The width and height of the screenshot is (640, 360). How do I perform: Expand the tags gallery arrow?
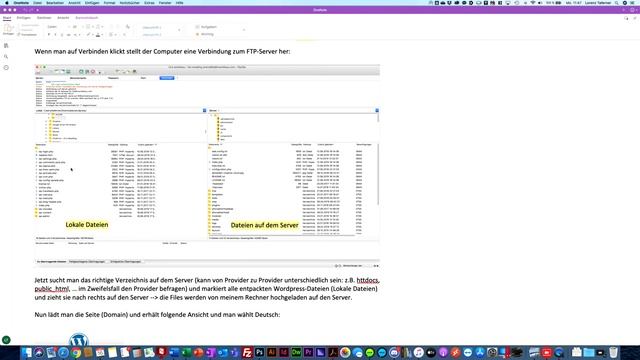(244, 30)
